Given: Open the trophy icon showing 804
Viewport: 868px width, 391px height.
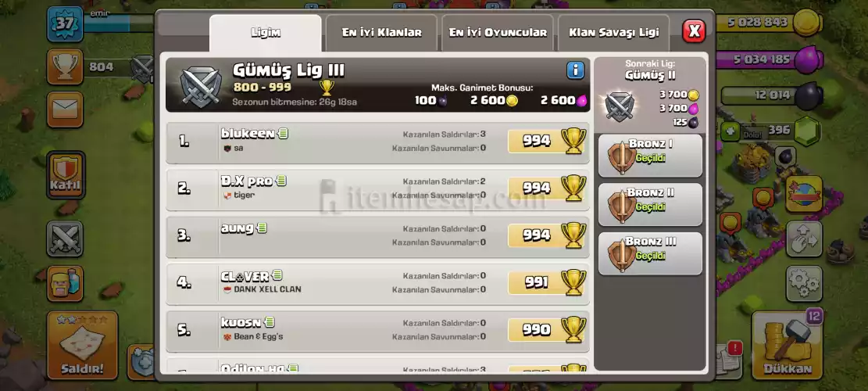Looking at the screenshot, I should pos(65,67).
